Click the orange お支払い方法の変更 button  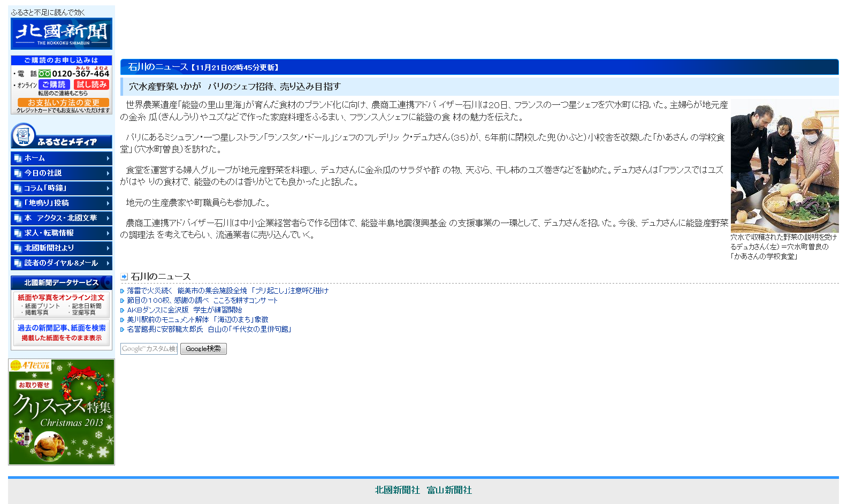pyautogui.click(x=63, y=102)
